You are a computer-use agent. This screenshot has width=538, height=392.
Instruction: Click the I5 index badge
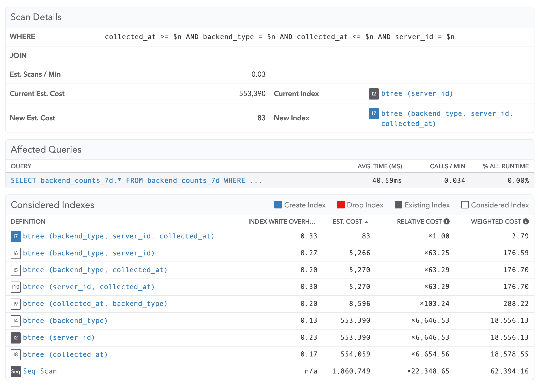16,270
